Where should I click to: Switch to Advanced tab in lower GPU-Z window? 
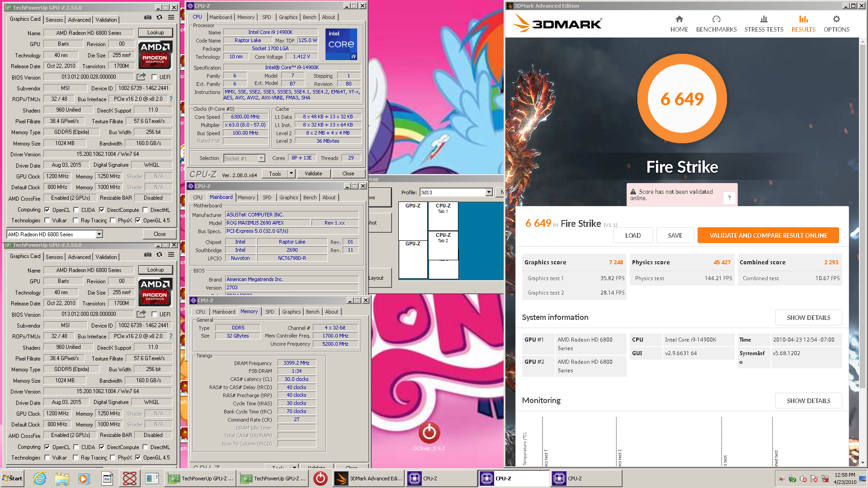pyautogui.click(x=79, y=257)
